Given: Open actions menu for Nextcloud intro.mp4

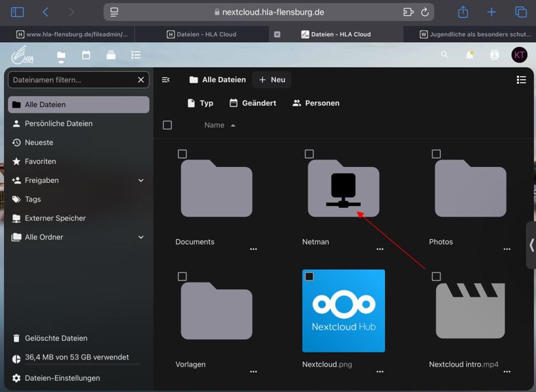Looking at the screenshot, I should pos(507,372).
